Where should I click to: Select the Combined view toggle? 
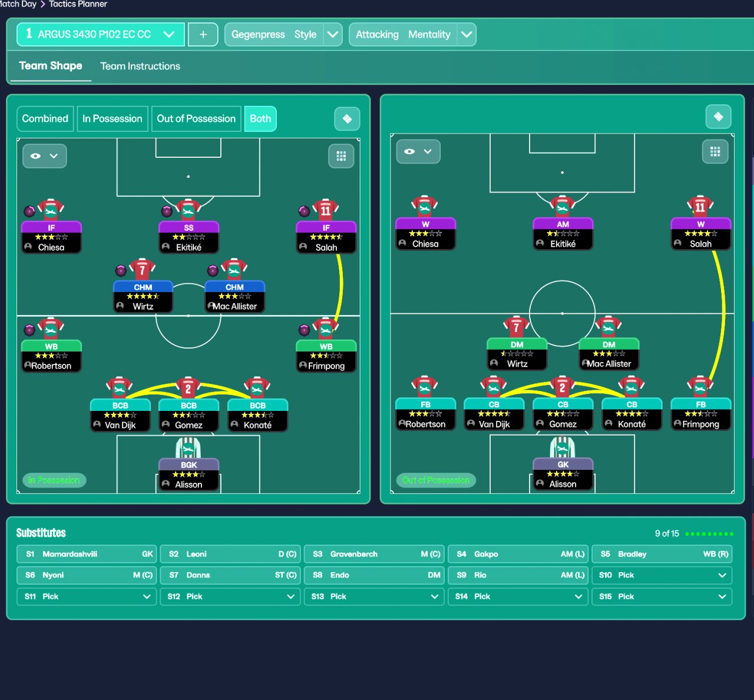45,119
